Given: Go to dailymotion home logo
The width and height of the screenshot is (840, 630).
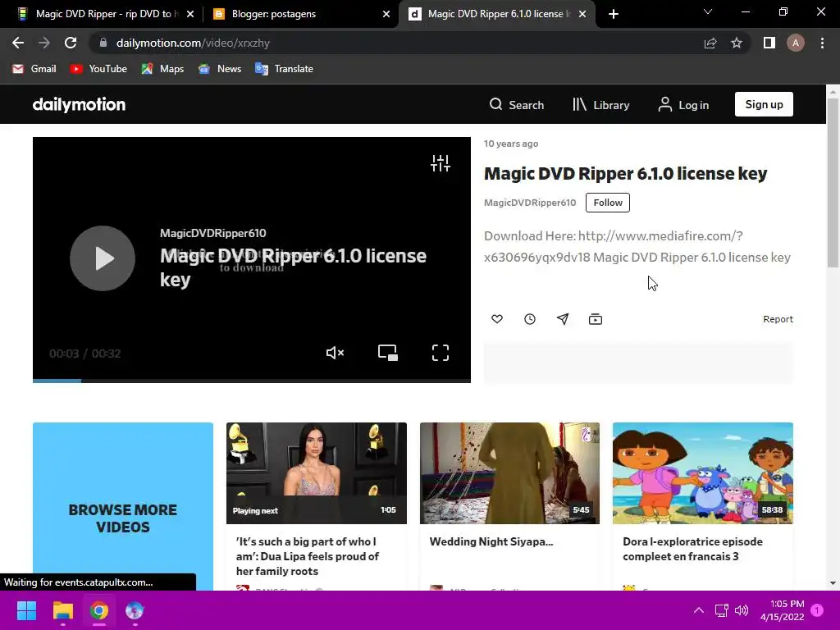Looking at the screenshot, I should 79,104.
